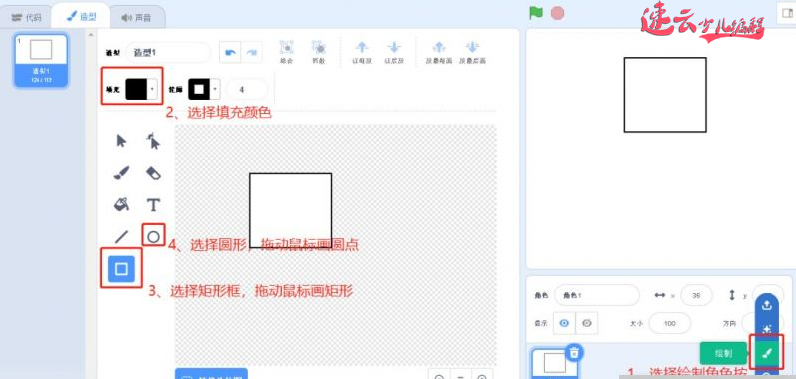796x379 pixels.
Task: Click the black fill color swatch
Action: [x=137, y=89]
